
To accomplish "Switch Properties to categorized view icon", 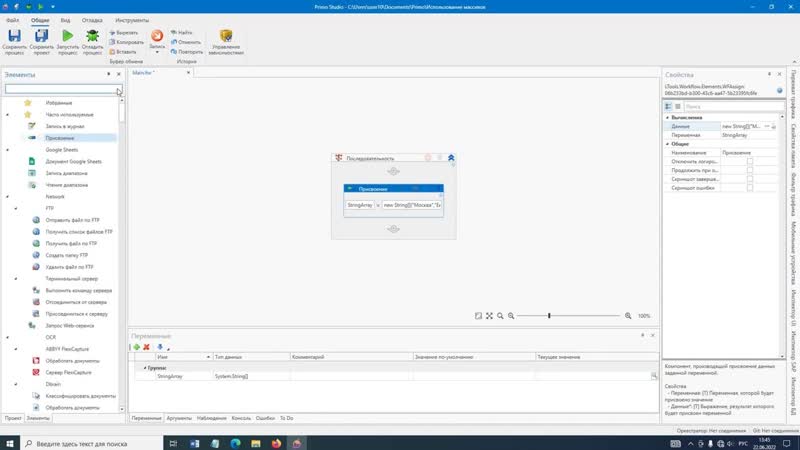I will (x=668, y=106).
